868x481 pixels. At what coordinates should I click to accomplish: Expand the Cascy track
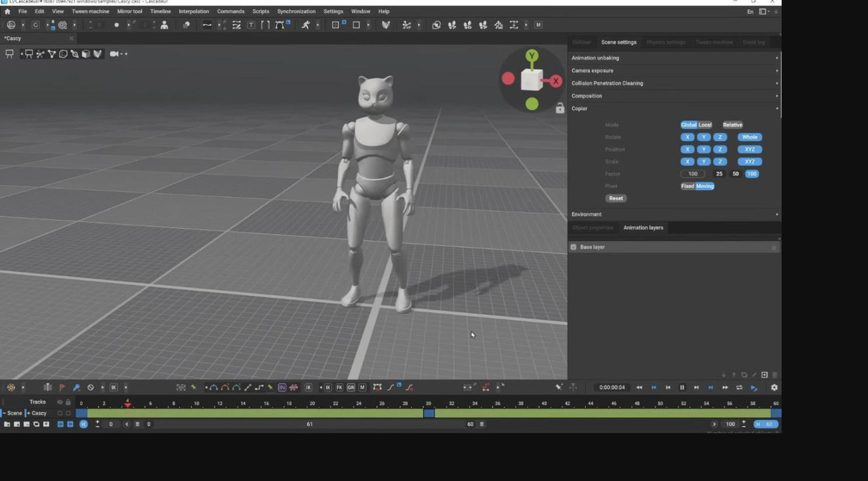[28, 413]
